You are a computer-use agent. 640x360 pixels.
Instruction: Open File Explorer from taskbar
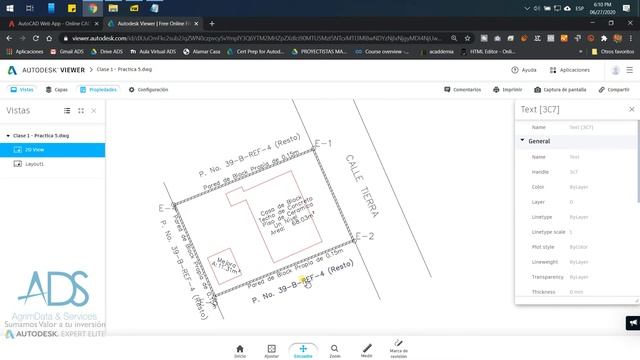click(x=113, y=8)
